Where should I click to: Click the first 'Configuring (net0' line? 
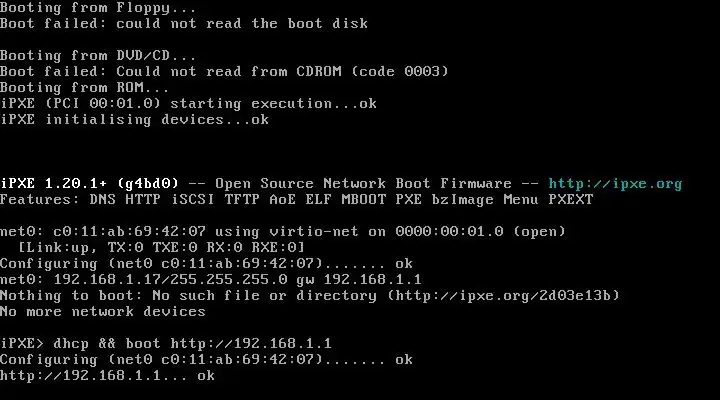pyautogui.click(x=206, y=264)
